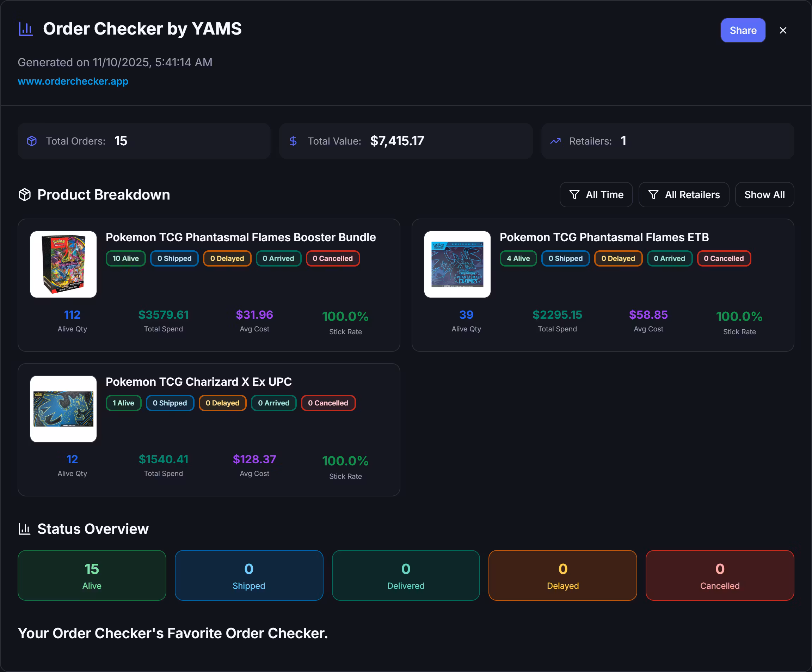Click the green Alive status card showing 15
812x672 pixels.
[92, 575]
